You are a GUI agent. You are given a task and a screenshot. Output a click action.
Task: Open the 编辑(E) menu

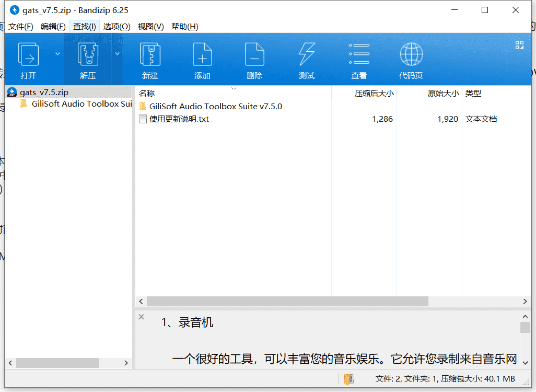click(53, 26)
